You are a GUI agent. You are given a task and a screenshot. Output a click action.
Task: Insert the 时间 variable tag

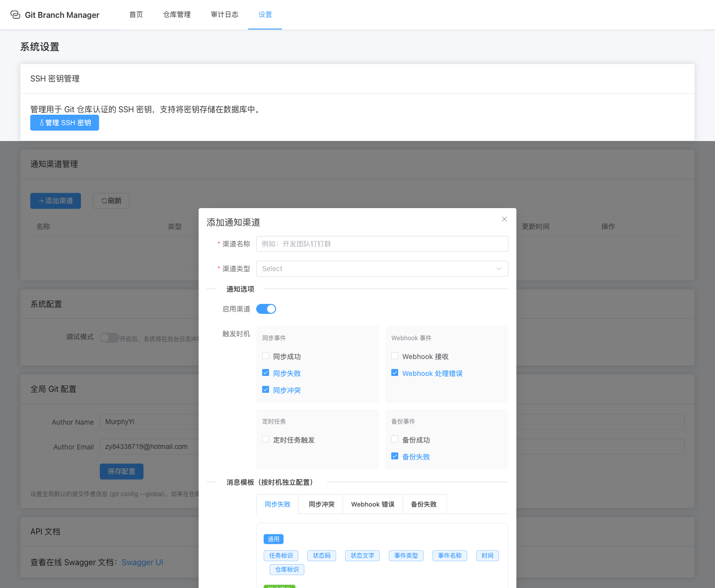tap(487, 556)
